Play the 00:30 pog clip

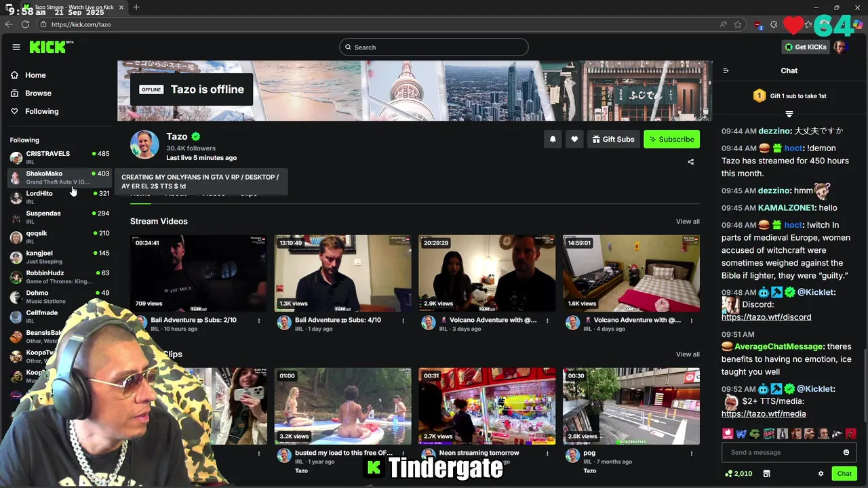pos(631,406)
